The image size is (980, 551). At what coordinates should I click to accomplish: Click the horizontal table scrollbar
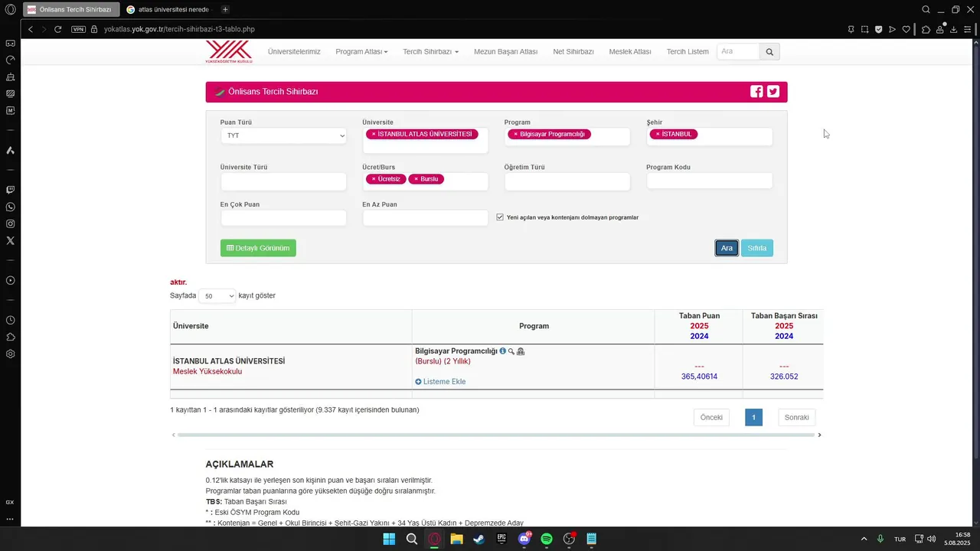[496, 435]
